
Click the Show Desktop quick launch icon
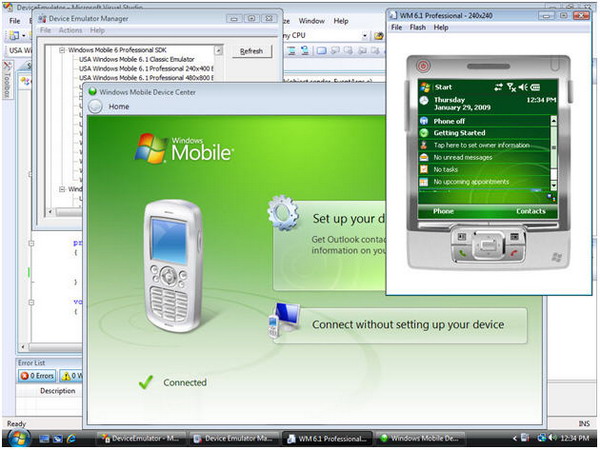click(x=45, y=439)
